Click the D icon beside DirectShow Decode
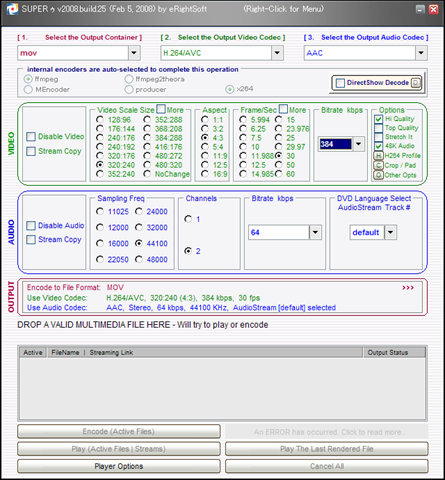This screenshot has height=480, width=445. (416, 83)
